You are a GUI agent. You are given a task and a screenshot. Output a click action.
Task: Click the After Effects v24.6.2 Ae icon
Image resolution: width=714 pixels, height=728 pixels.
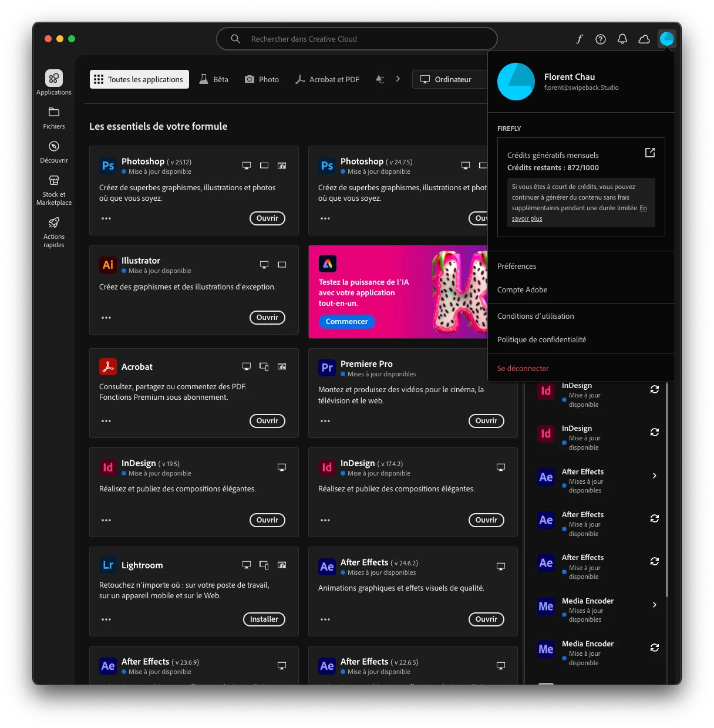click(x=327, y=567)
